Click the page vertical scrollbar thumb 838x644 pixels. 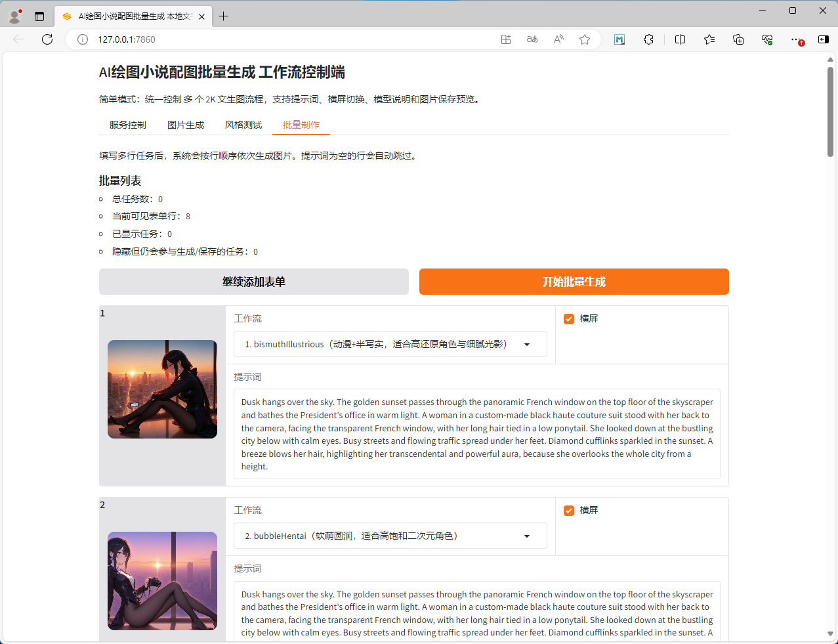tap(830, 112)
